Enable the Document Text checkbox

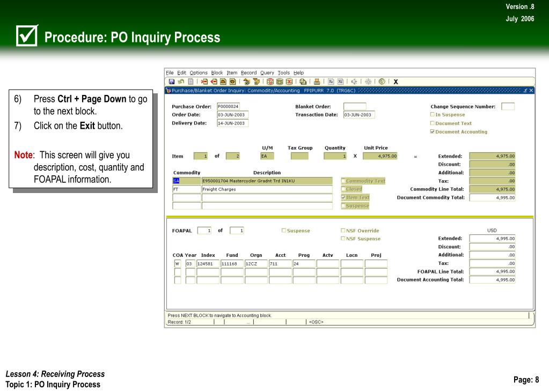(x=433, y=123)
